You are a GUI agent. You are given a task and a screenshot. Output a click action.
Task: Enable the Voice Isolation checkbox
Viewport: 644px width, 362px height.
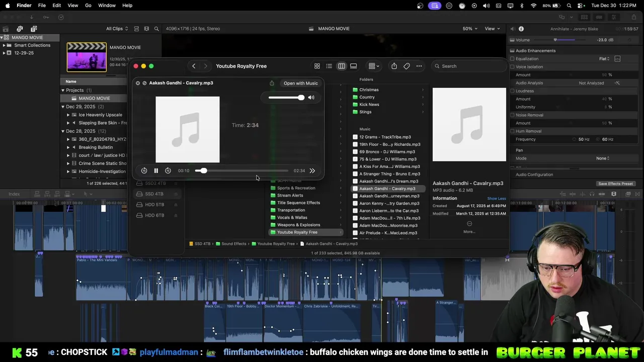[512, 67]
